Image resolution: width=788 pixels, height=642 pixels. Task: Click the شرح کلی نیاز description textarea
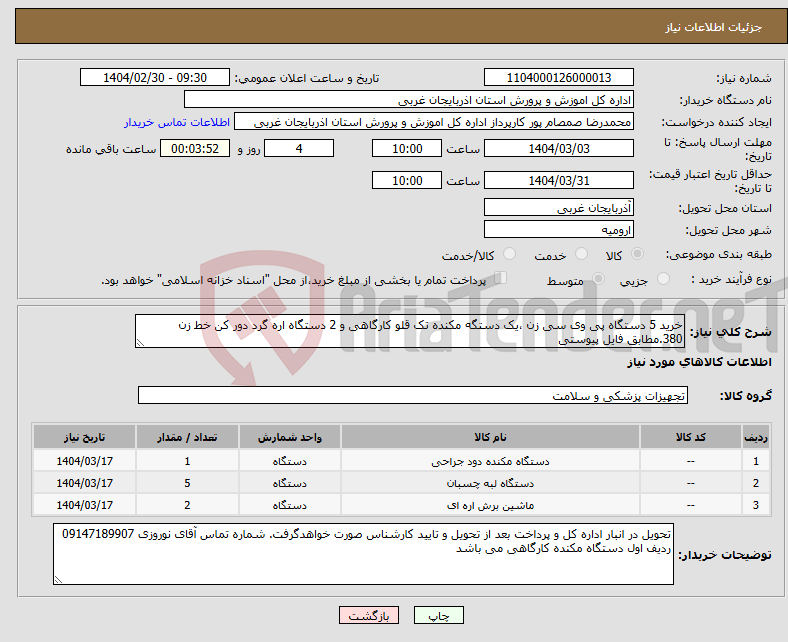tap(410, 331)
